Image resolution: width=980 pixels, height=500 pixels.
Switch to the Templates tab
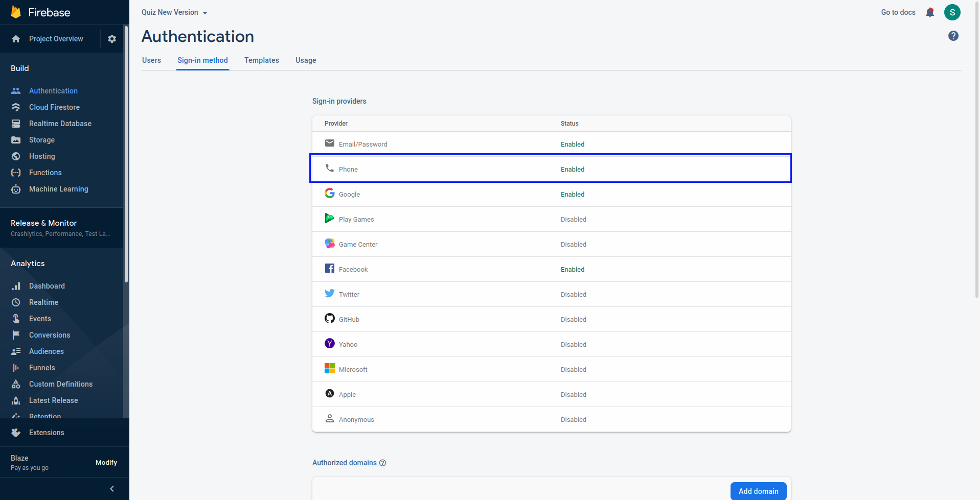262,60
